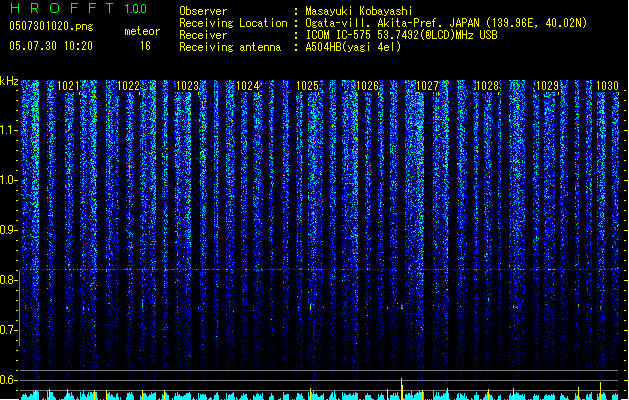Viewport: 629px width, 400px height.
Task: Click the 1029 time marker
Action: [x=548, y=86]
